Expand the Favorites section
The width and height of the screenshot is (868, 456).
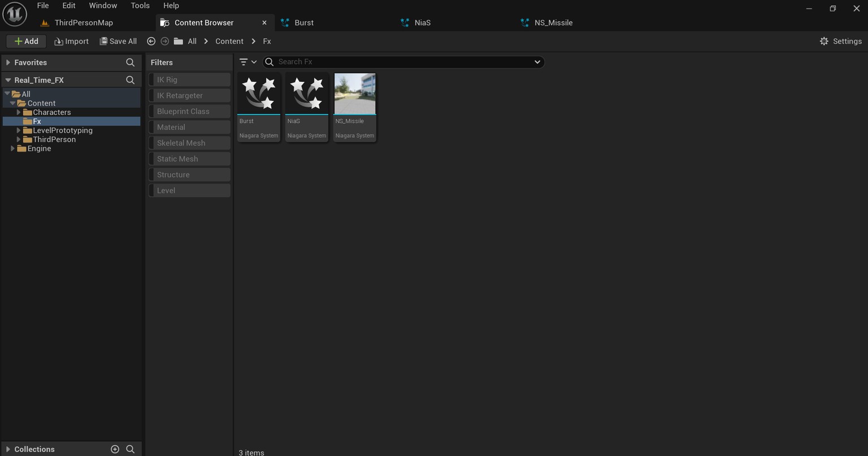point(8,62)
